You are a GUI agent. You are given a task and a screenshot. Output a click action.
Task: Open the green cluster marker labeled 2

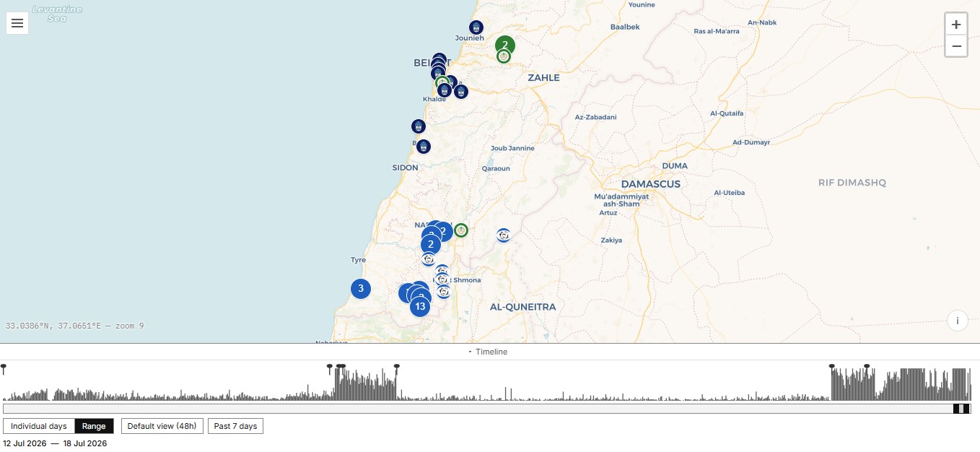505,45
